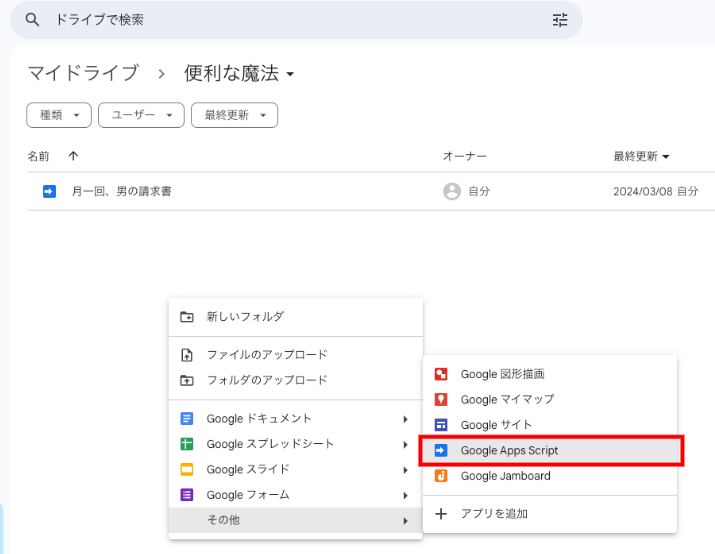Viewport: 715px width, 554px height.
Task: Click the Google 図形描画 icon
Action: (441, 374)
